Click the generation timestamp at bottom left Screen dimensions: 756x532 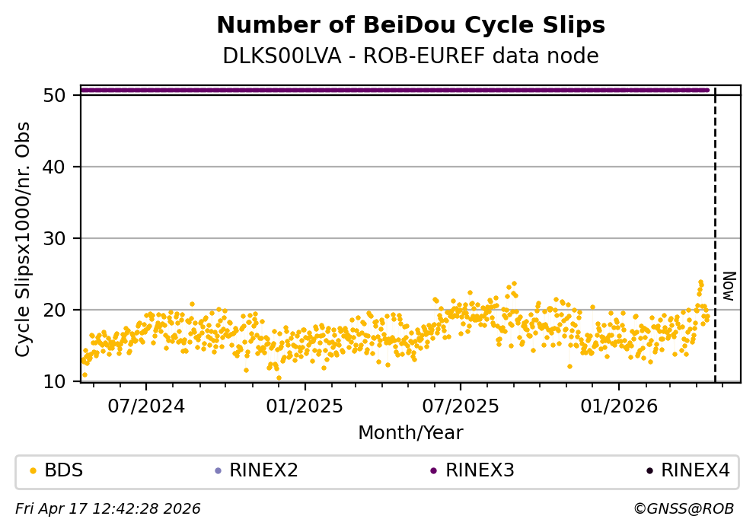[108, 508]
